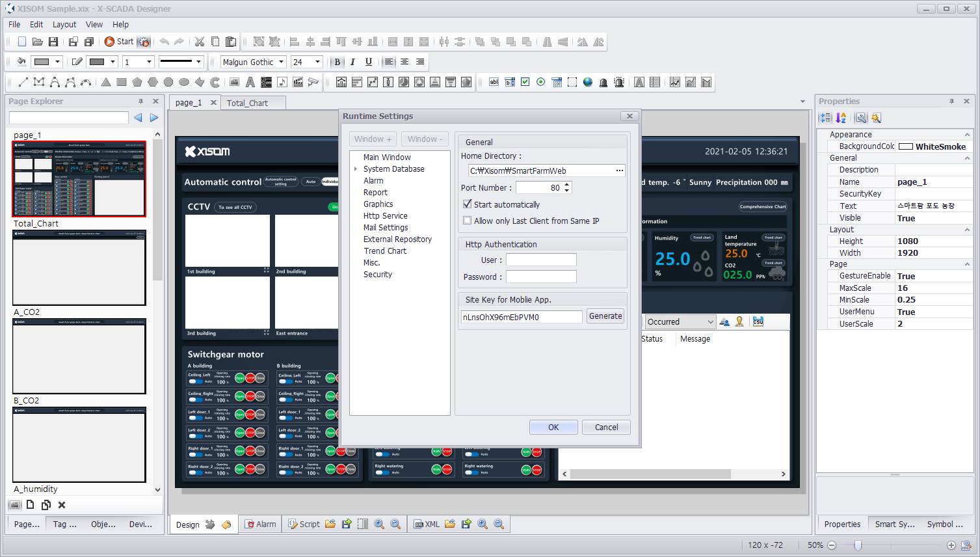The width and height of the screenshot is (980, 557).
Task: Open the File menu
Action: (x=14, y=25)
